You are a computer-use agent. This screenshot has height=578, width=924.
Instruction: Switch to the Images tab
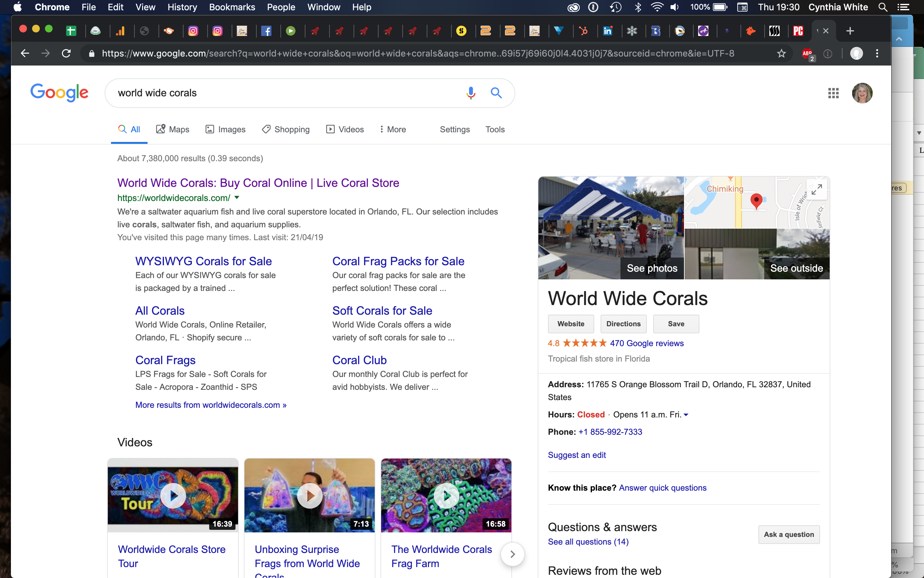[x=226, y=129]
